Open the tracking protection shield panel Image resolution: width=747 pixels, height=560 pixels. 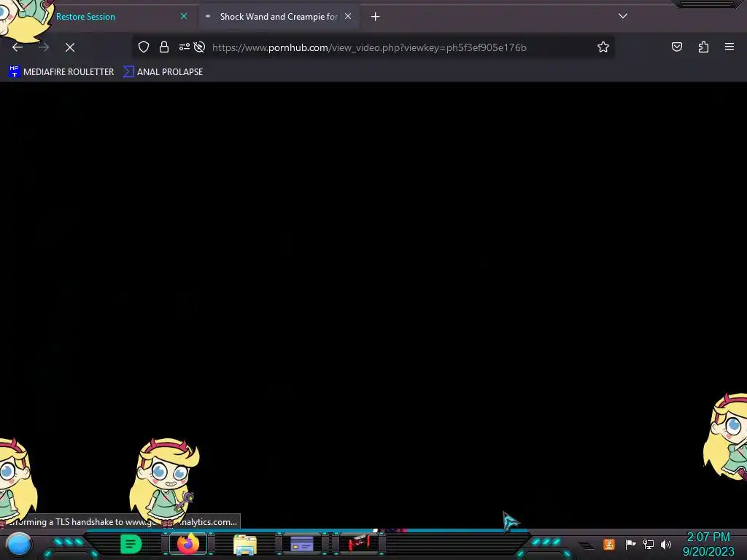pos(144,47)
